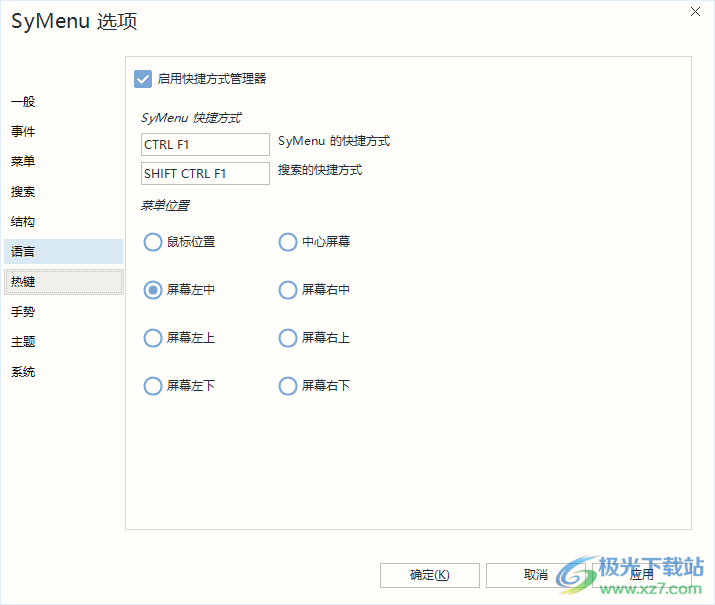Screen dimensions: 715x605
Task: Select 屏幕左下 radio option
Action: coord(153,386)
